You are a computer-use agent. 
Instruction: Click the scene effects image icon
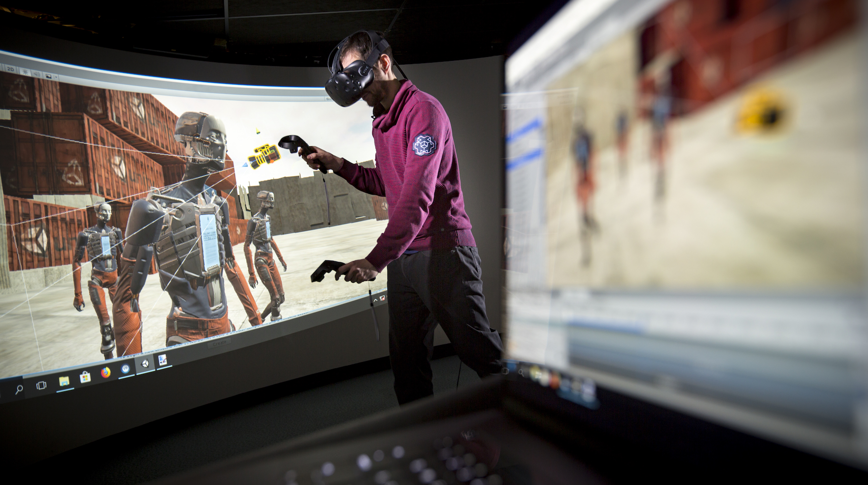click(48, 76)
